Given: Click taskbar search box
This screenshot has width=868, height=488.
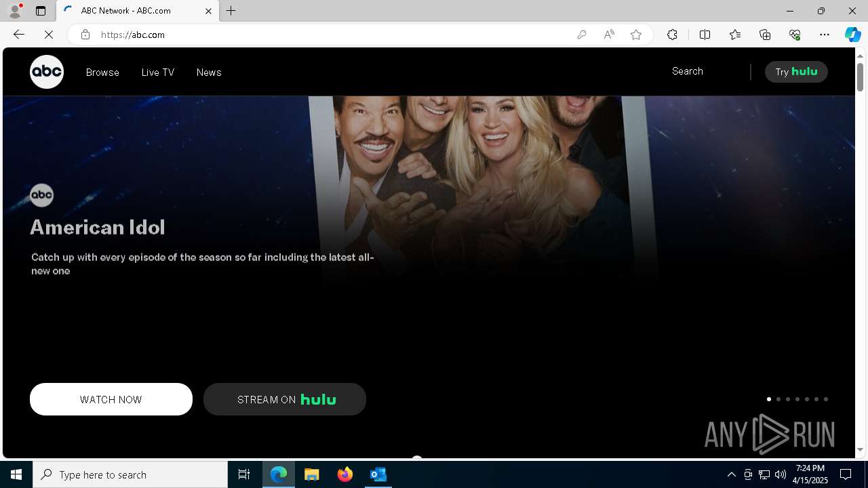Looking at the screenshot, I should [x=130, y=474].
